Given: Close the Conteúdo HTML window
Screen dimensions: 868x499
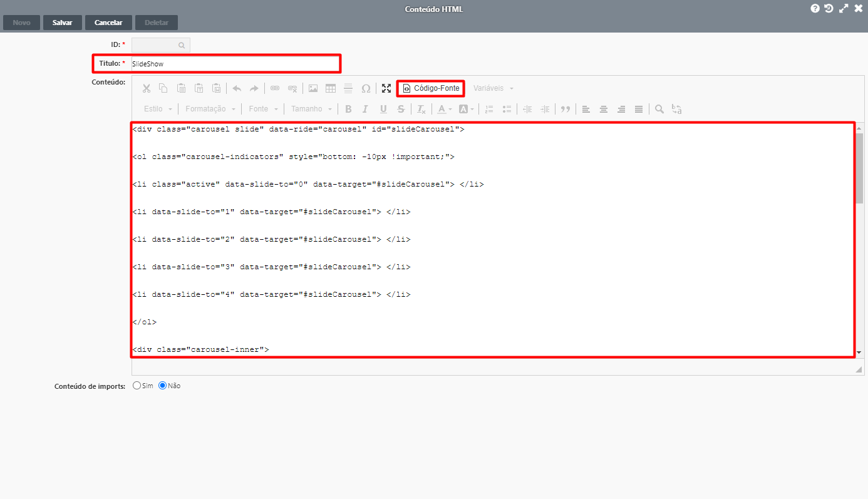Looking at the screenshot, I should tap(858, 9).
